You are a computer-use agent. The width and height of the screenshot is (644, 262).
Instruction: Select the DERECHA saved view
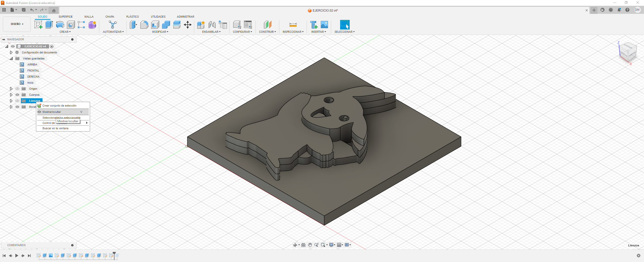pyautogui.click(x=33, y=77)
